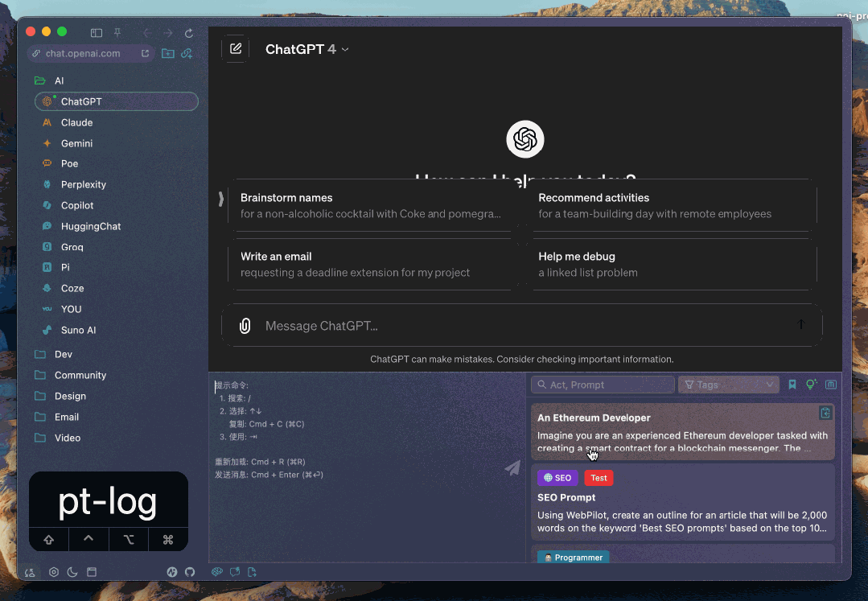The width and height of the screenshot is (868, 601).
Task: Select ChatGPT in the sidebar
Action: 117,101
